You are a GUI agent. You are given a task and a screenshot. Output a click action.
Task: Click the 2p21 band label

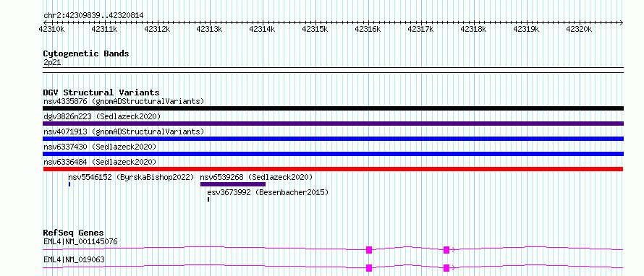point(52,63)
